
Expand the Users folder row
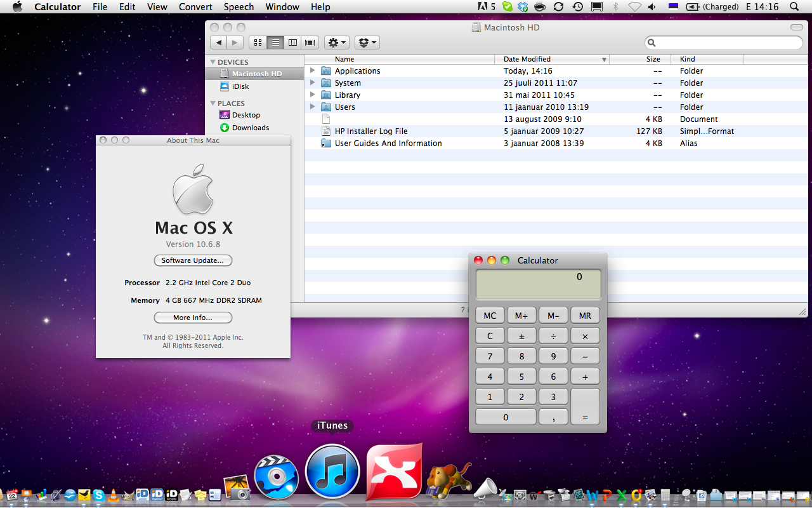[x=312, y=107]
